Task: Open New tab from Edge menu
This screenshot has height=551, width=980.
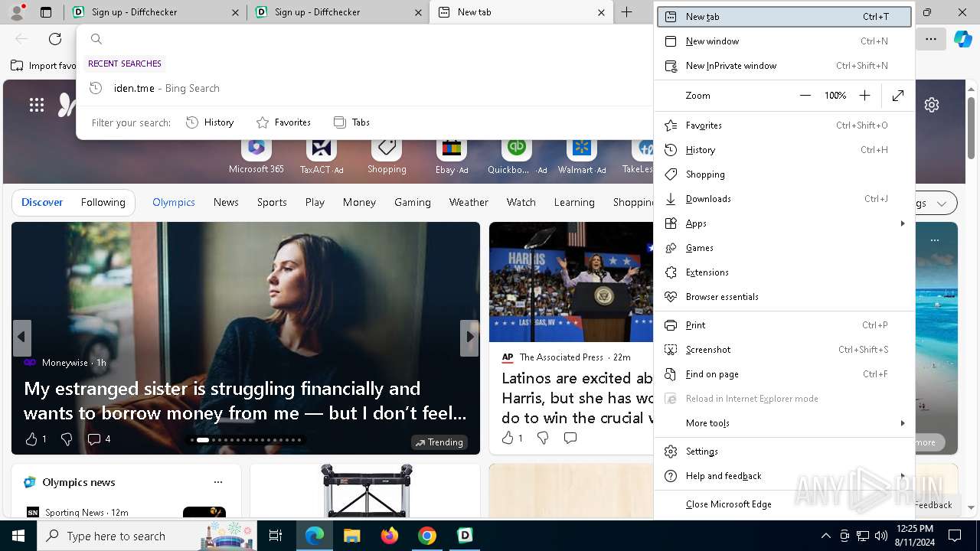Action: pos(784,17)
